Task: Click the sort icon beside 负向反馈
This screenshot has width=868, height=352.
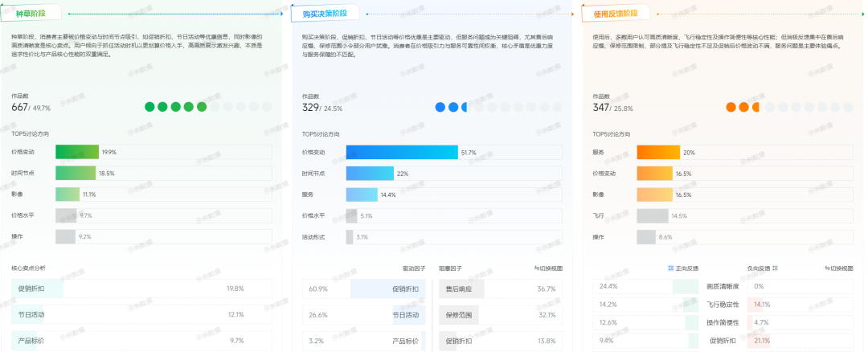Action: click(x=775, y=268)
